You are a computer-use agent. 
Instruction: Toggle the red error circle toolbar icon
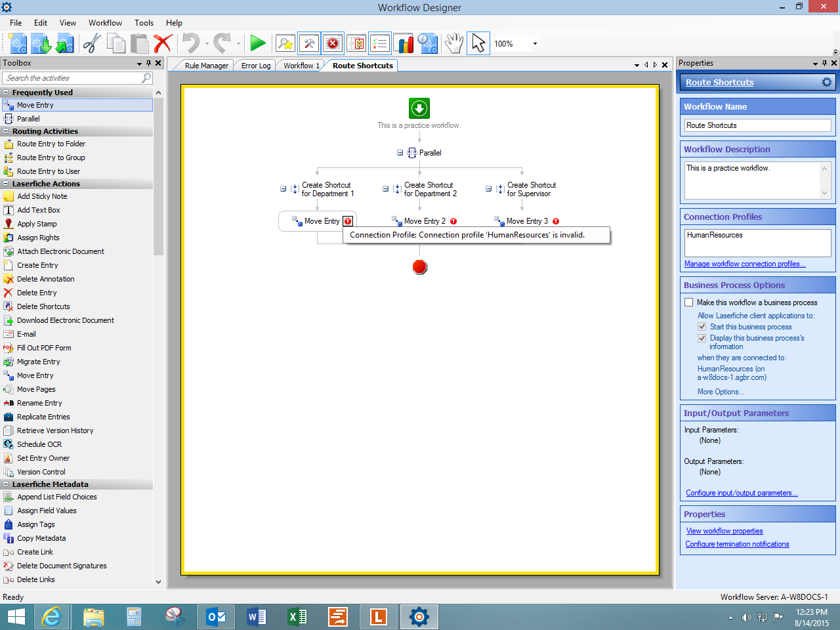pyautogui.click(x=333, y=44)
